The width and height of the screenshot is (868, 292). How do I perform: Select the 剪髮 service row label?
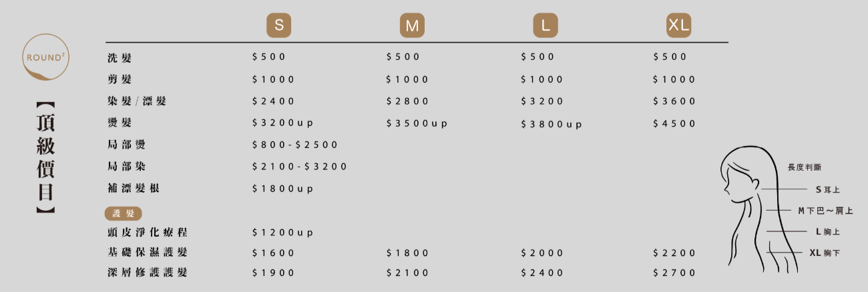click(119, 79)
